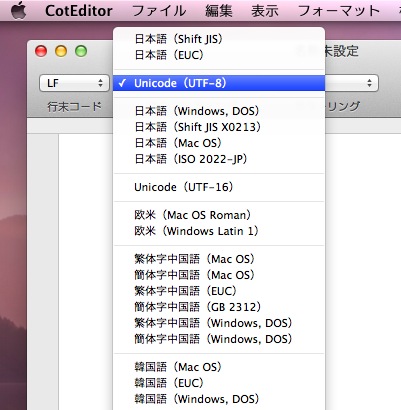This screenshot has height=410, width=401.
Task: Zoom the window with the green button
Action: (81, 51)
